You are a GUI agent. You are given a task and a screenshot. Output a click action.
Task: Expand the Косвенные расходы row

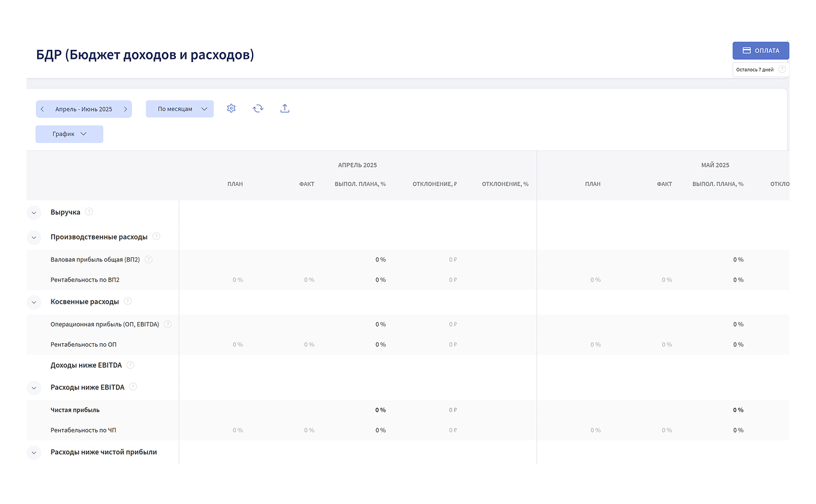click(34, 302)
